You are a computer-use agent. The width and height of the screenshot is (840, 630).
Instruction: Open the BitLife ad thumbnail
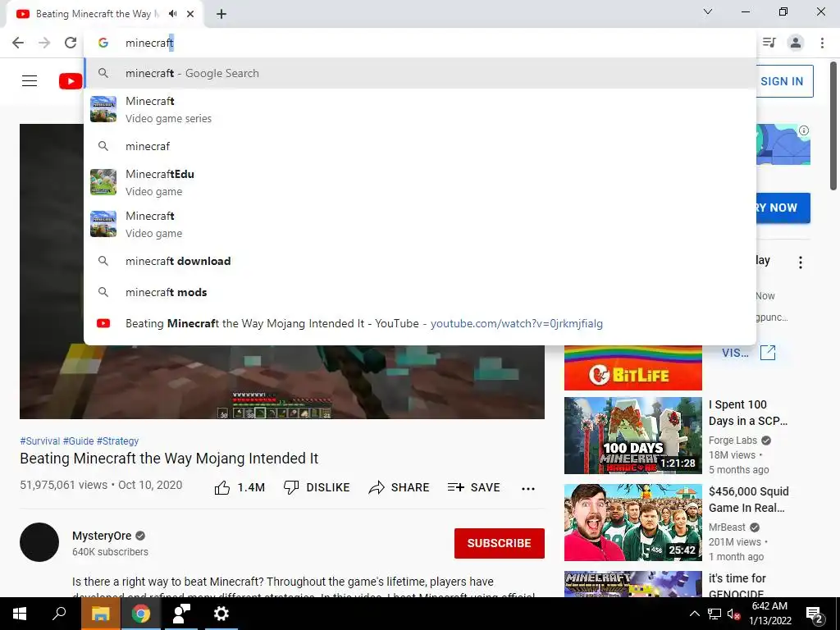point(632,368)
